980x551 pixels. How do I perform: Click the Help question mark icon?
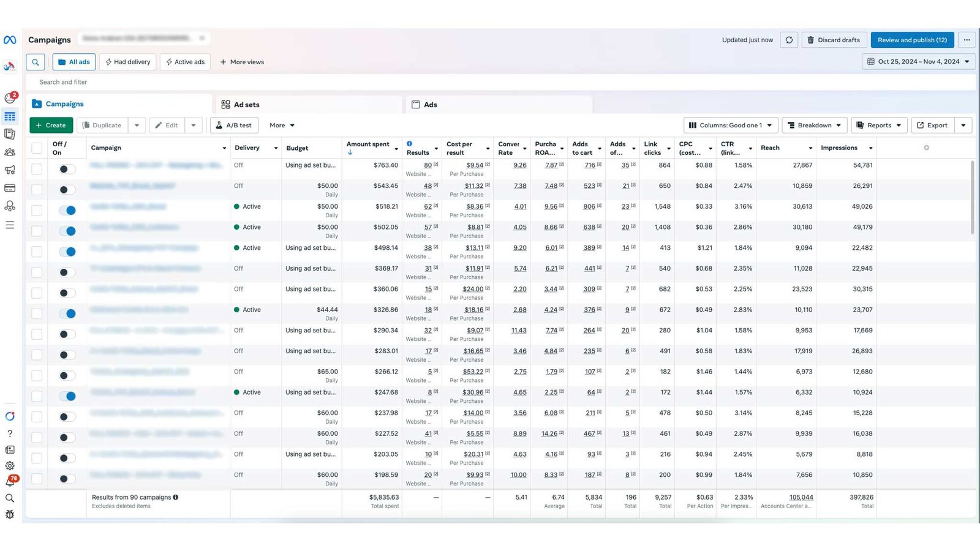[x=10, y=433]
